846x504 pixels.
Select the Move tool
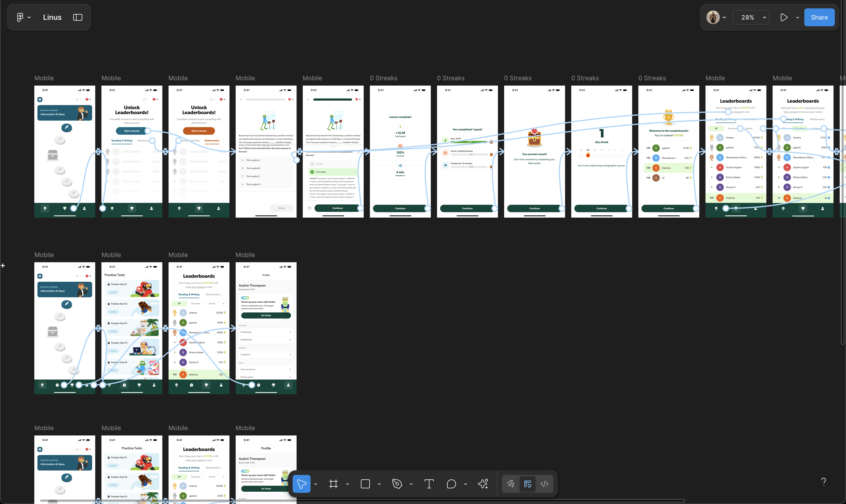[x=301, y=484]
